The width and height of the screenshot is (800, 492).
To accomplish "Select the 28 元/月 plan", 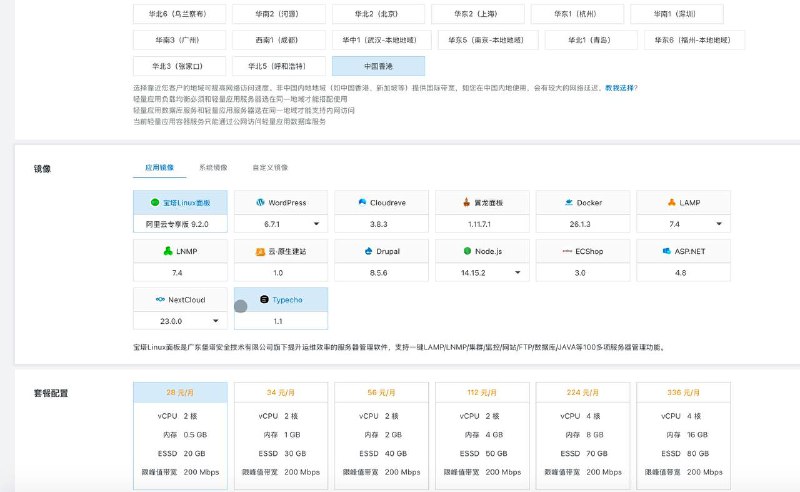I will click(180, 436).
